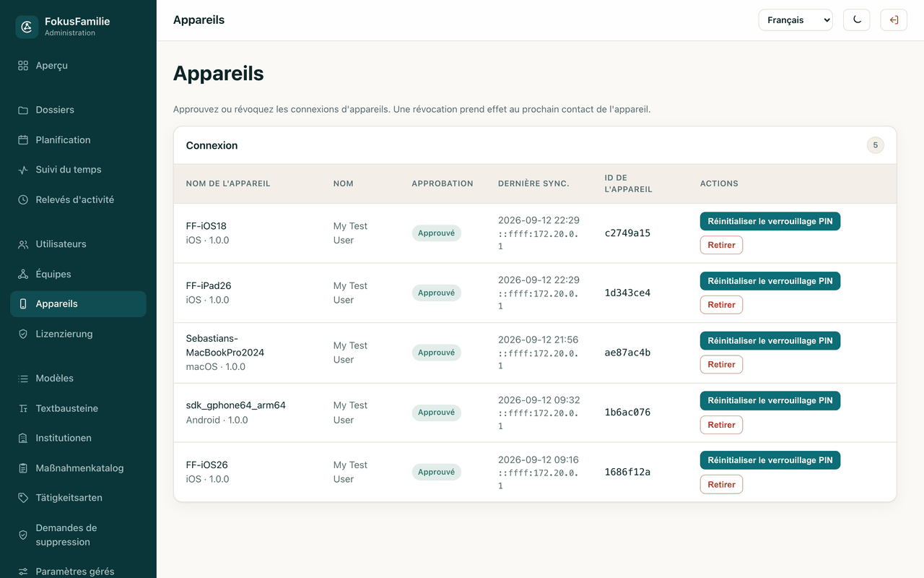
Task: Reset PIN lock for FF-iOS18
Action: (770, 222)
